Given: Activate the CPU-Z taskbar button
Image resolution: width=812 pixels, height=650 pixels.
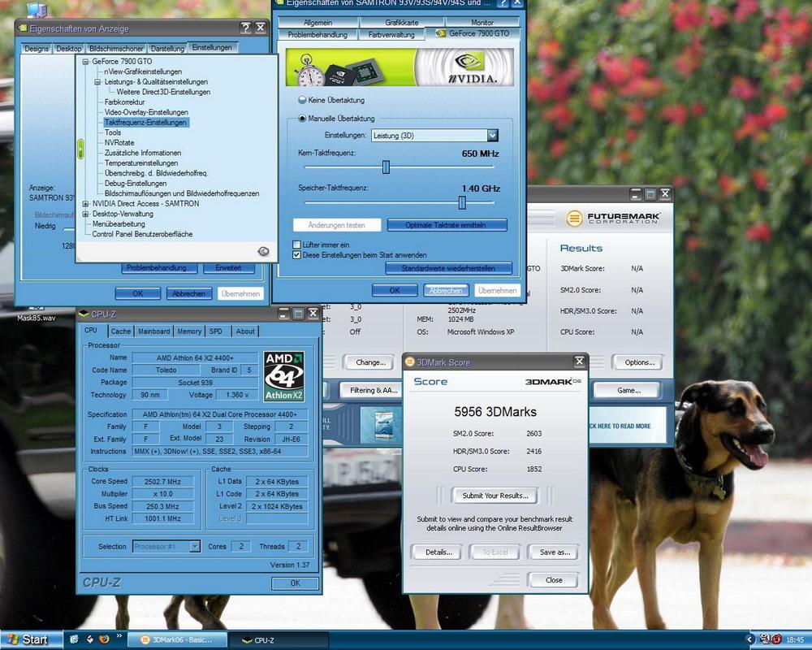Looking at the screenshot, I should pyautogui.click(x=278, y=640).
